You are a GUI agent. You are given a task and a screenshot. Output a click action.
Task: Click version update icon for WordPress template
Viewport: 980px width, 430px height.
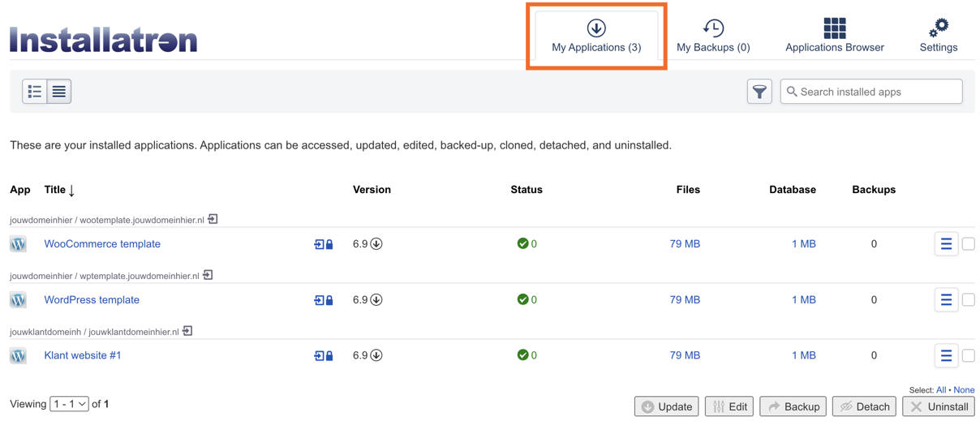coord(376,300)
